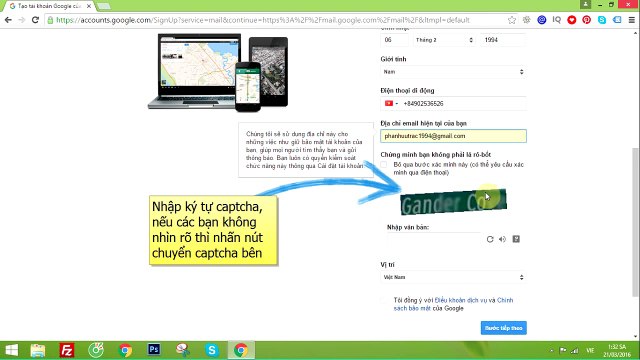640x360 pixels.
Task: Open the Chrome hamburger menu
Action: 631,20
